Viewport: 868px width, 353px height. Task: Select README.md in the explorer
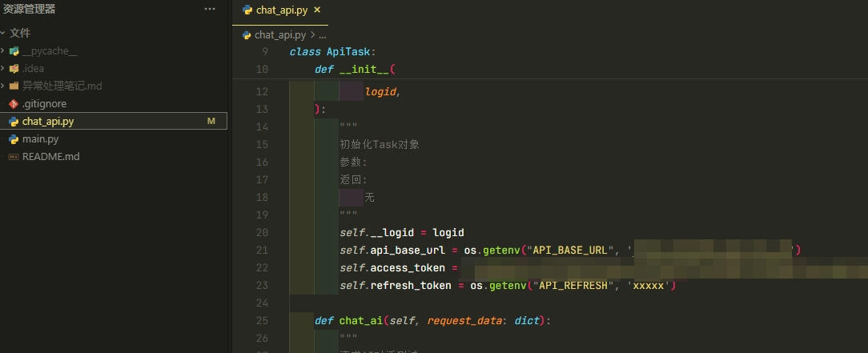(50, 157)
